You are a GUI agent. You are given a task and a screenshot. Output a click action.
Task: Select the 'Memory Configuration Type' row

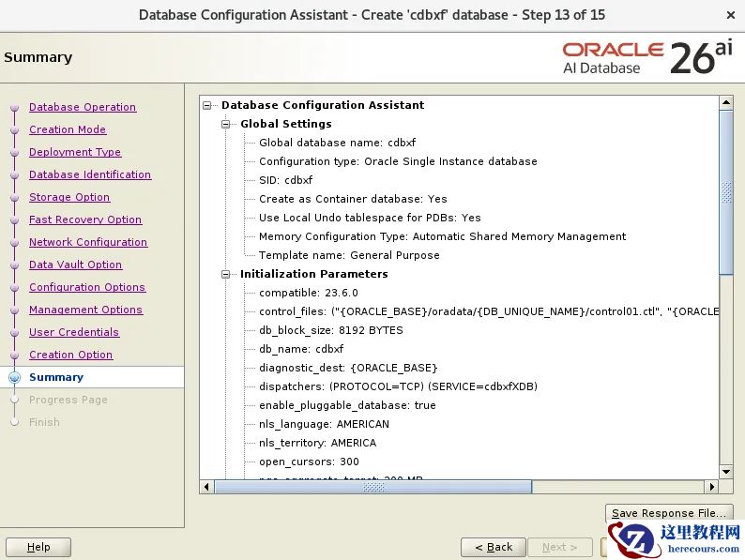click(443, 236)
